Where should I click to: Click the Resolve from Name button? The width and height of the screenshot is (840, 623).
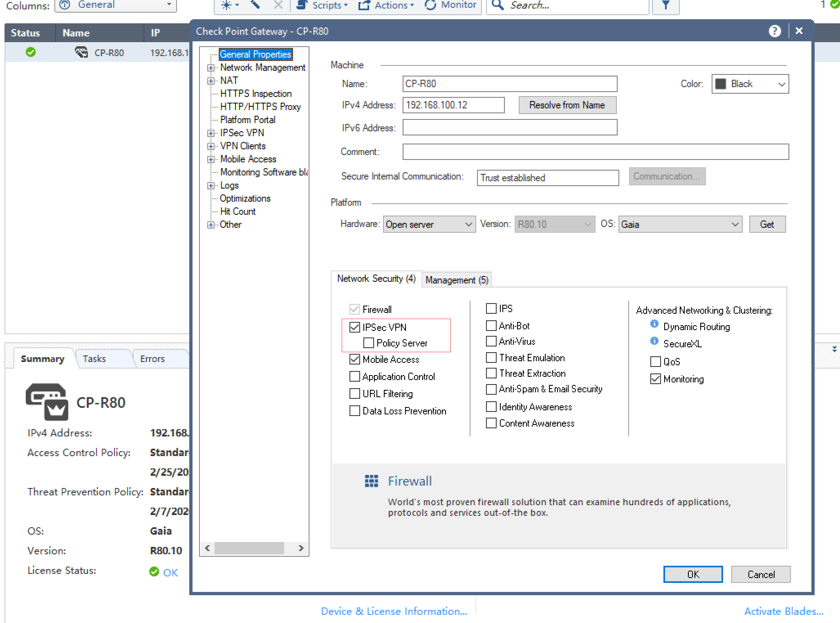pos(567,105)
